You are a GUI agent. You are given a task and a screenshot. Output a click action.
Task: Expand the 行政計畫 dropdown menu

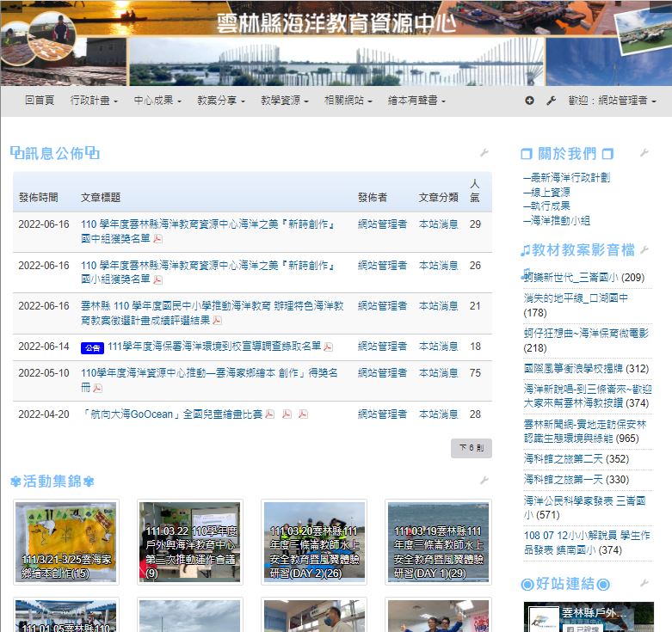[x=94, y=101]
